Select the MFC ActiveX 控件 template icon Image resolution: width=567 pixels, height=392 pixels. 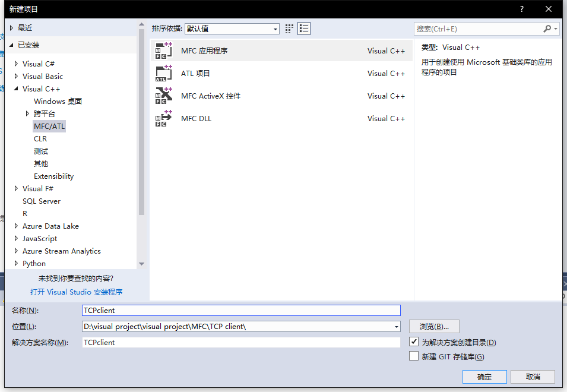click(x=163, y=96)
